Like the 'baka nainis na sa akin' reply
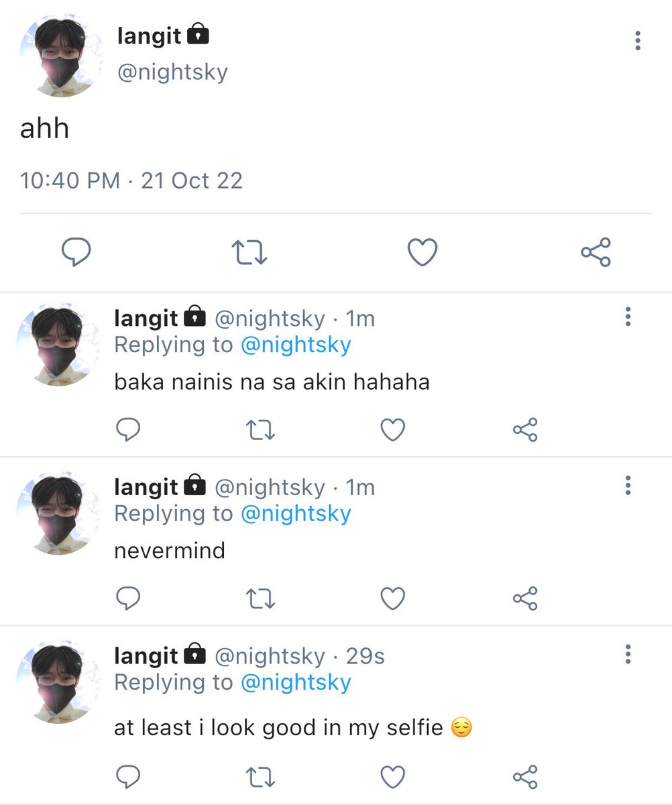 pos(392,429)
